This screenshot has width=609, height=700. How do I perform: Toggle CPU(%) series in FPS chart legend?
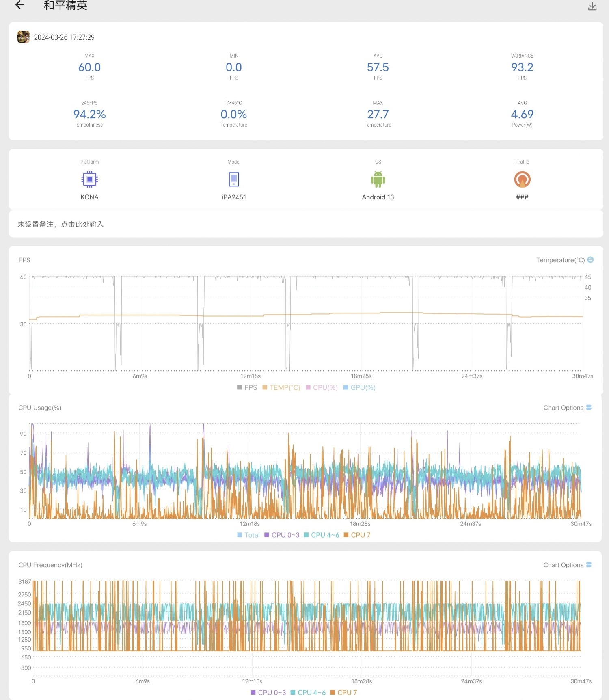[322, 387]
